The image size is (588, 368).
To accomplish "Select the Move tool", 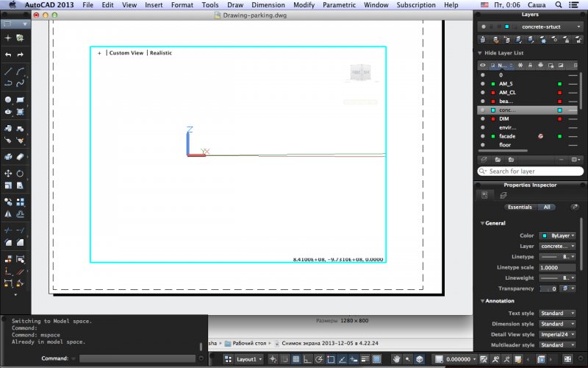I will [8, 173].
